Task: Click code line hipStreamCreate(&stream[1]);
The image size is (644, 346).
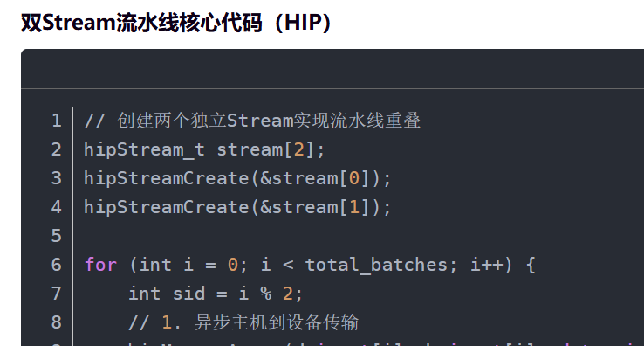Action: 238,207
